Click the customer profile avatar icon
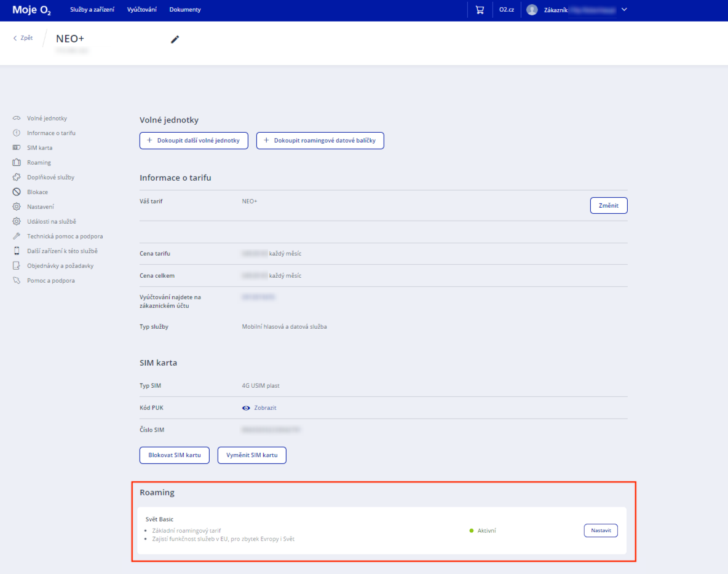Screen dimensions: 728x574 tap(532, 10)
